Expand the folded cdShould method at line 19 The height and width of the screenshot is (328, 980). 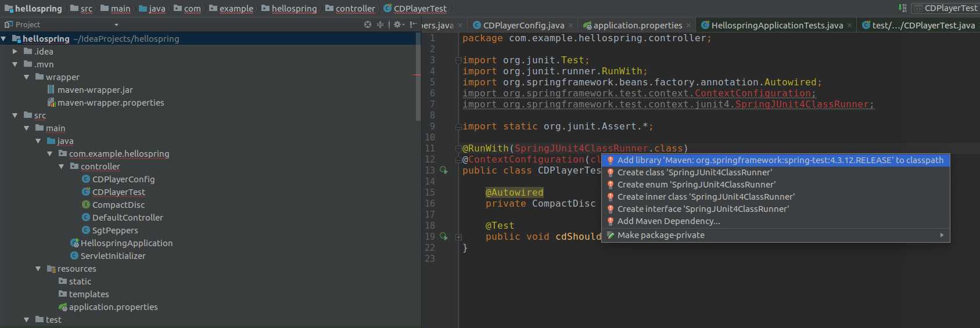[x=458, y=237]
